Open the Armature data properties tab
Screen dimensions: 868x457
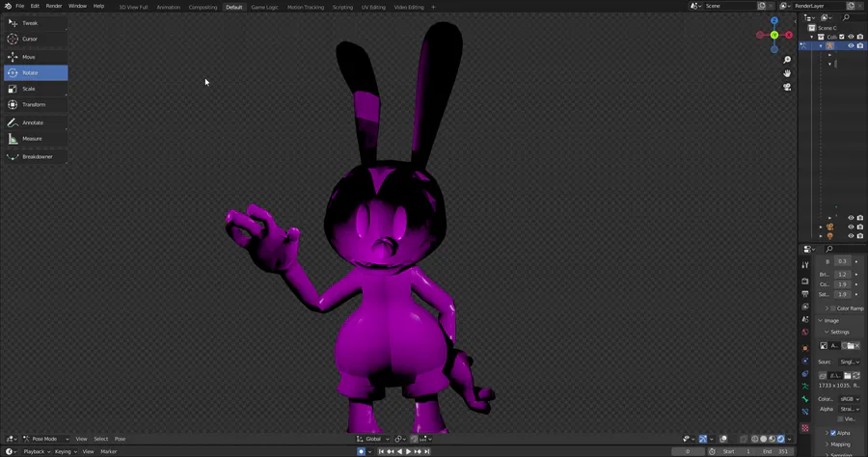pyautogui.click(x=805, y=387)
